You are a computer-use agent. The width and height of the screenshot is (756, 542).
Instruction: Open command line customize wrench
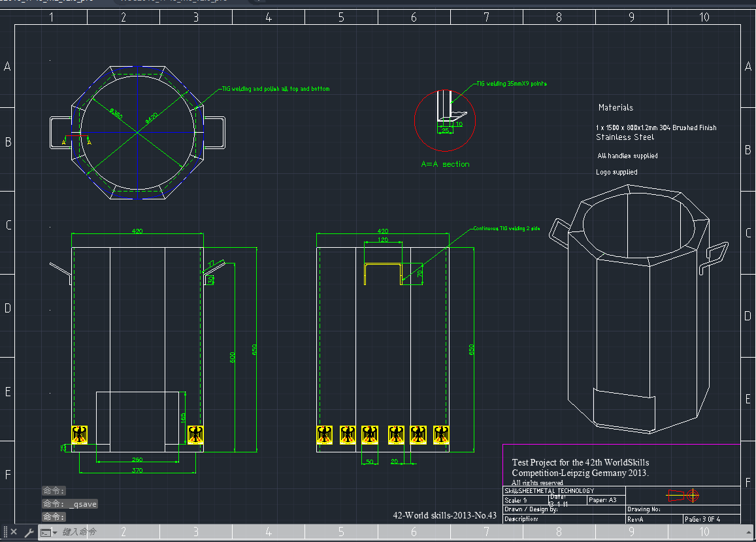click(x=29, y=532)
